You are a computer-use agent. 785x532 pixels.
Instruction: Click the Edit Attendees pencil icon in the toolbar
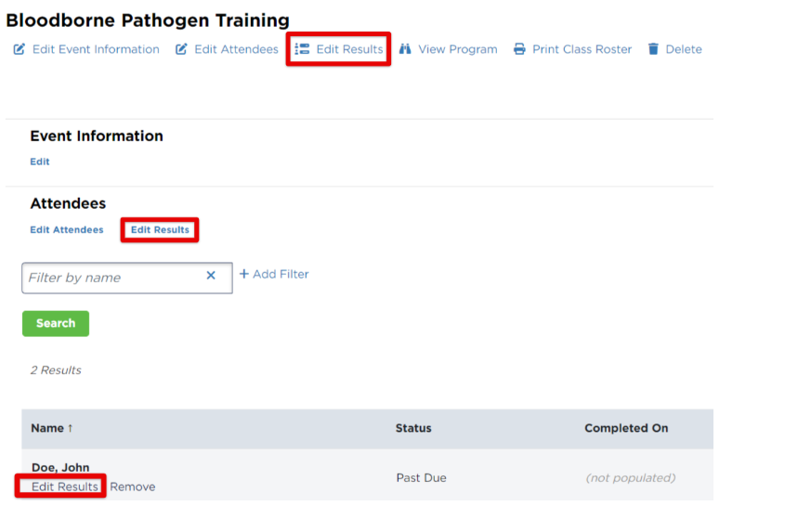point(181,49)
